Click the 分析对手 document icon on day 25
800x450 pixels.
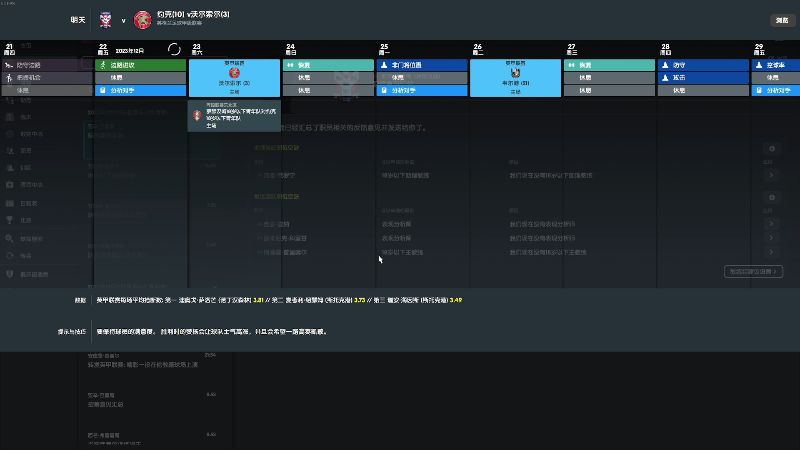point(384,90)
